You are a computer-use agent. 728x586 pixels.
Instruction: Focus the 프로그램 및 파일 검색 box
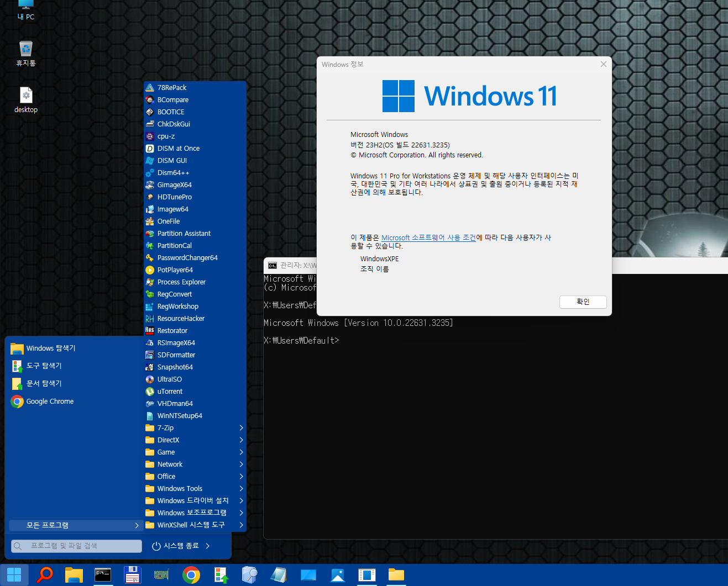(x=77, y=546)
